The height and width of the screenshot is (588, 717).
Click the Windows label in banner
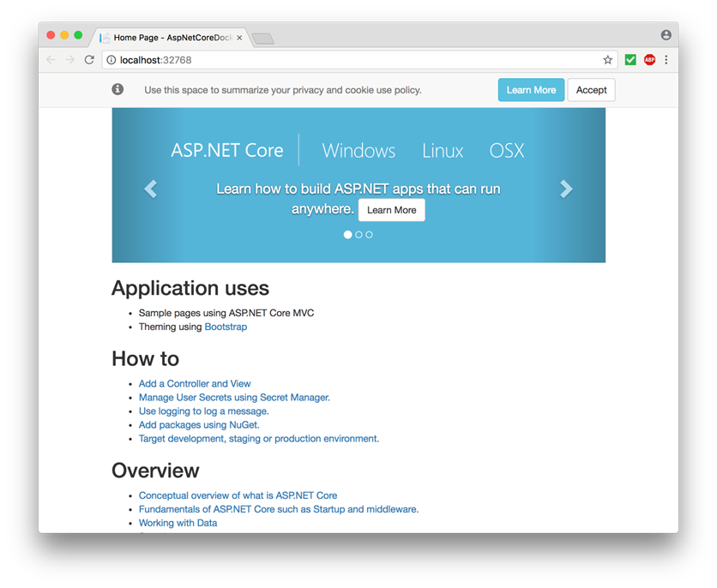[358, 150]
